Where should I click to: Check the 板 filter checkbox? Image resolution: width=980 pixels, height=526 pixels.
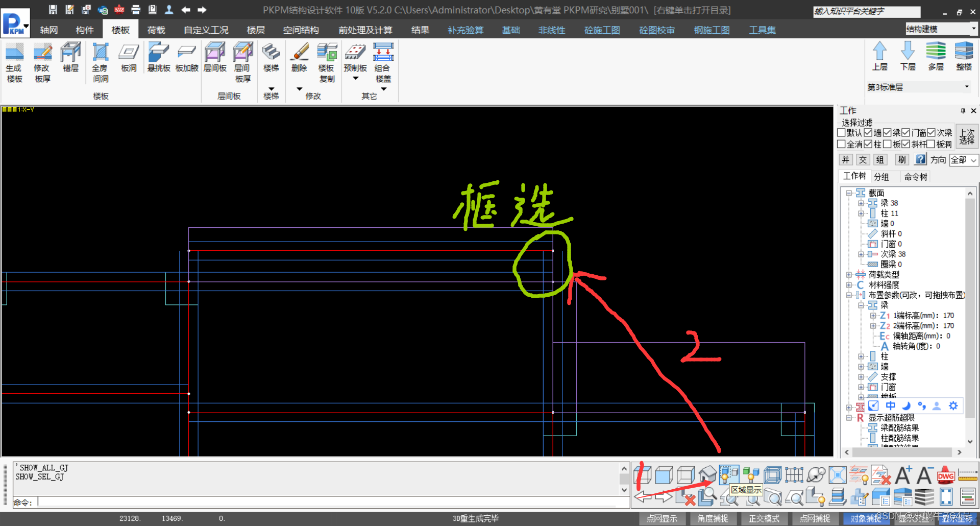pyautogui.click(x=887, y=145)
